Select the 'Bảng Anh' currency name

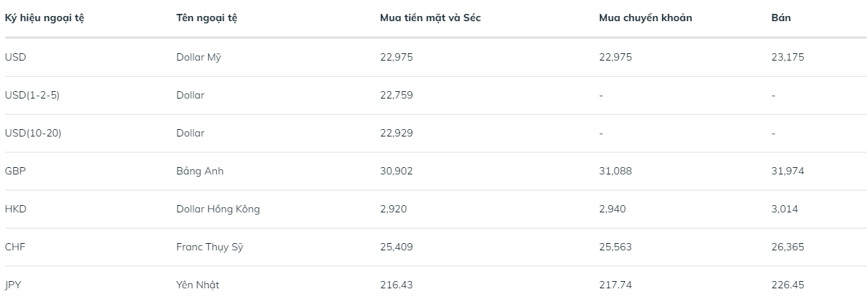pos(200,171)
